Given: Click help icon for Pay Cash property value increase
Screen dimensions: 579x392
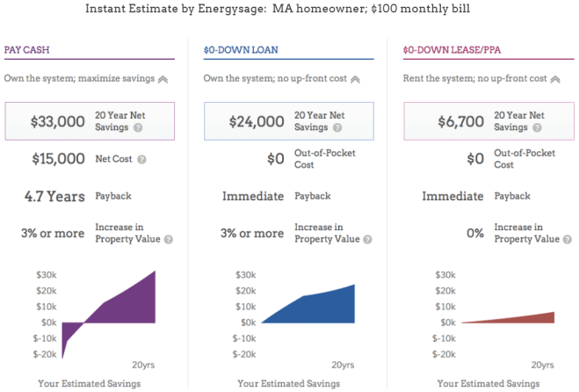Looking at the screenshot, I should (168, 239).
